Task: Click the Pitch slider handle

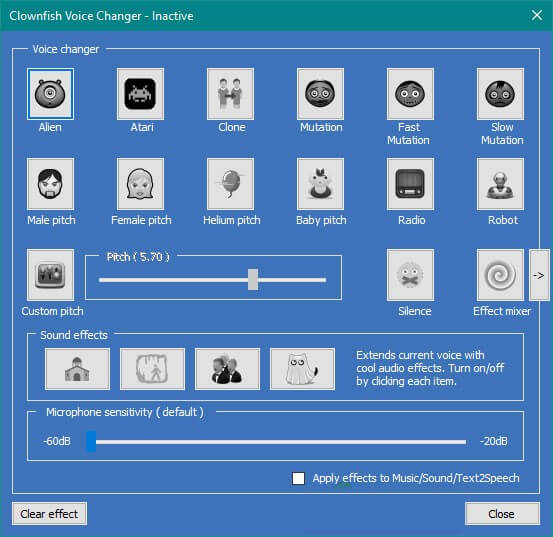Action: (x=253, y=279)
